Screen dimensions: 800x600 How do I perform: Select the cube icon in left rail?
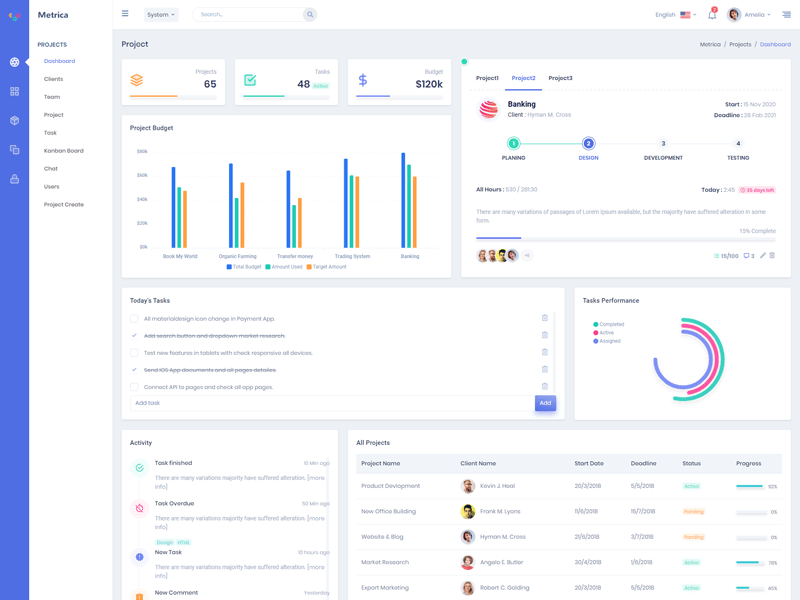coord(14,120)
